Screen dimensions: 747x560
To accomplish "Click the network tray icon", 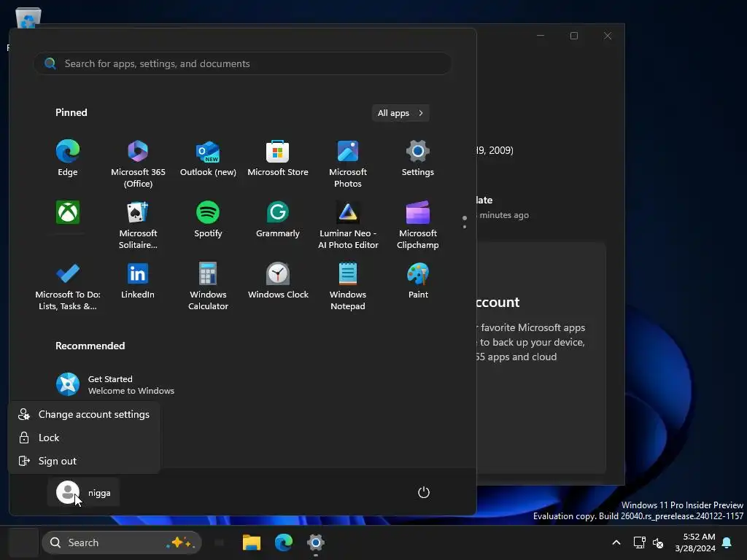I will pos(639,542).
